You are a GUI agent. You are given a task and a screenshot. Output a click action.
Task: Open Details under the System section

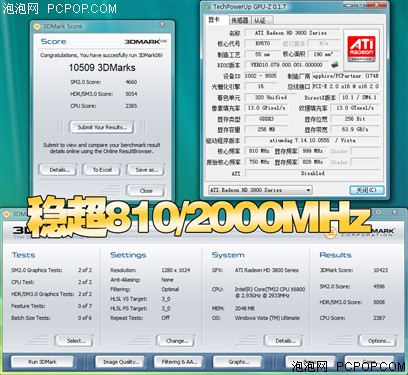(284, 341)
